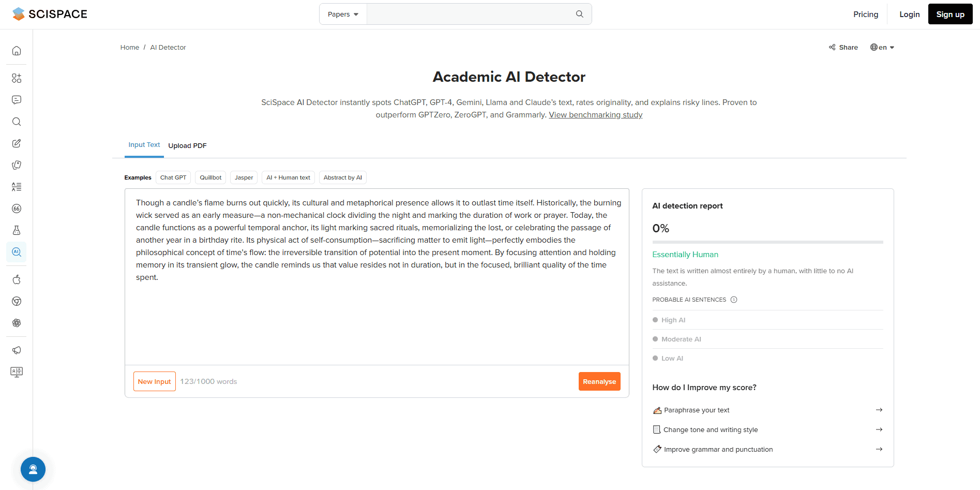
Task: Click the AI detection score progress bar
Action: coord(767,242)
